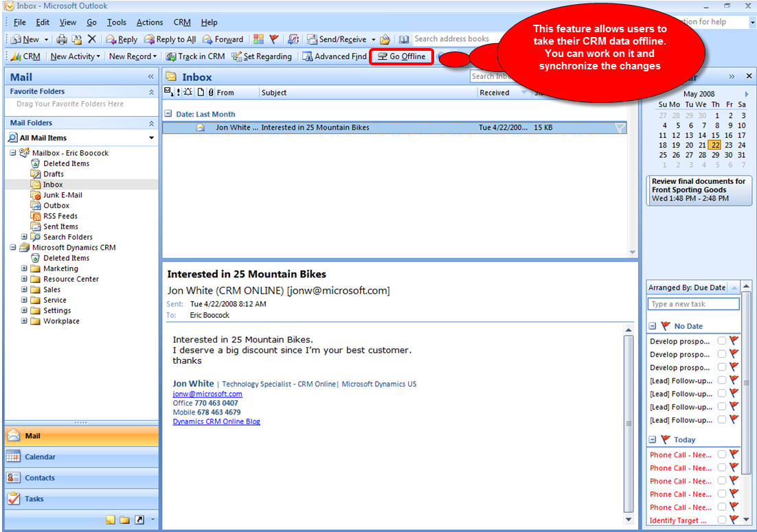Select the Deleted Items folder under Mailbox
757x532 pixels.
click(x=66, y=163)
